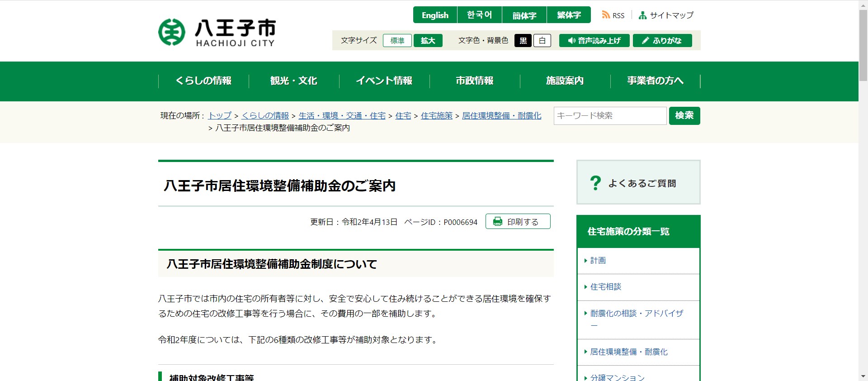Go to くらしの情報 breadcrumb link
Image resolution: width=868 pixels, height=381 pixels.
[265, 116]
